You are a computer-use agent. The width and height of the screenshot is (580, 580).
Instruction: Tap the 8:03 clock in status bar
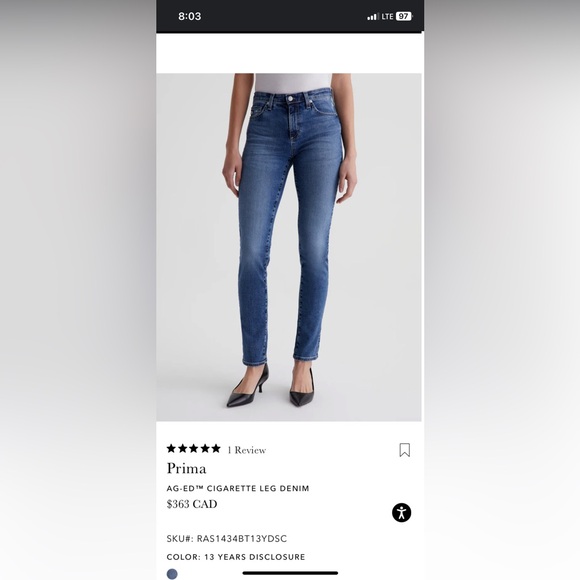tap(190, 16)
